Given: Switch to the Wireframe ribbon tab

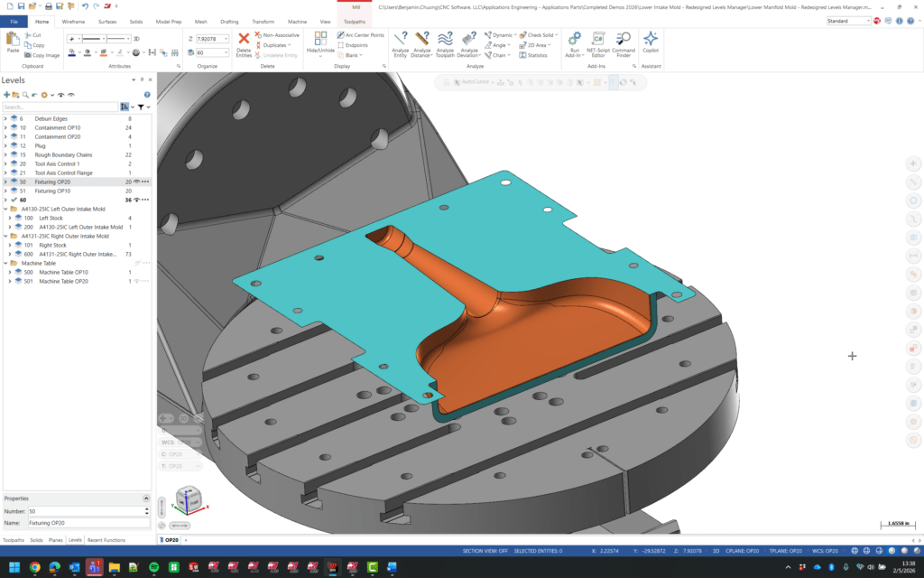Looking at the screenshot, I should point(73,21).
